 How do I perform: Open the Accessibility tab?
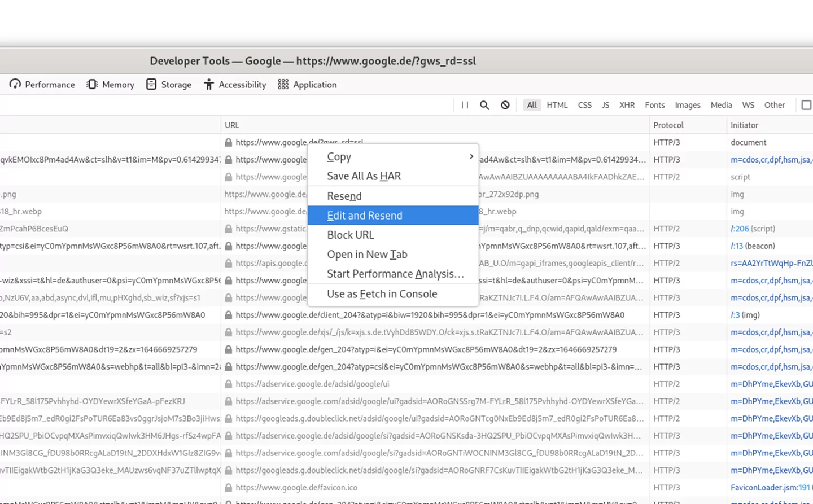coord(235,85)
